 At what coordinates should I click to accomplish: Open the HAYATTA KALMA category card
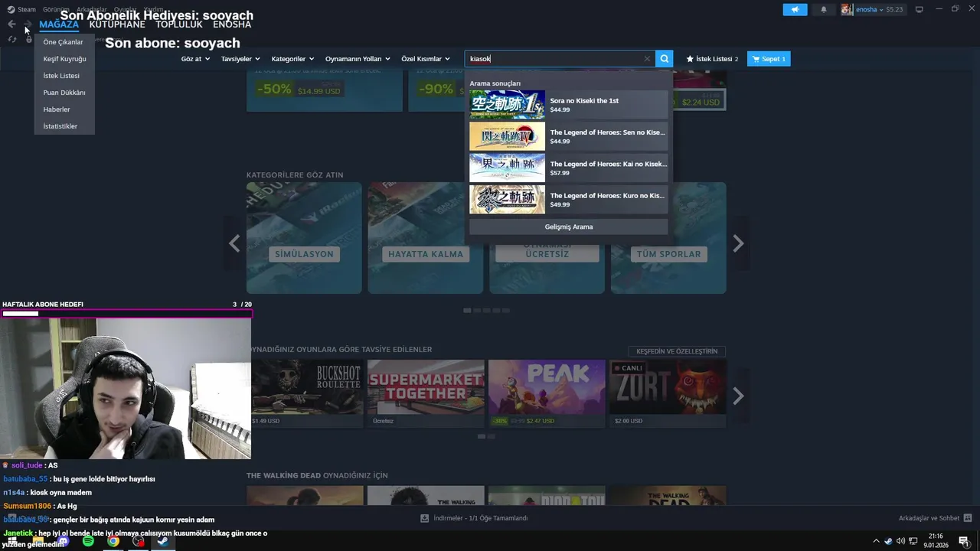[426, 238]
